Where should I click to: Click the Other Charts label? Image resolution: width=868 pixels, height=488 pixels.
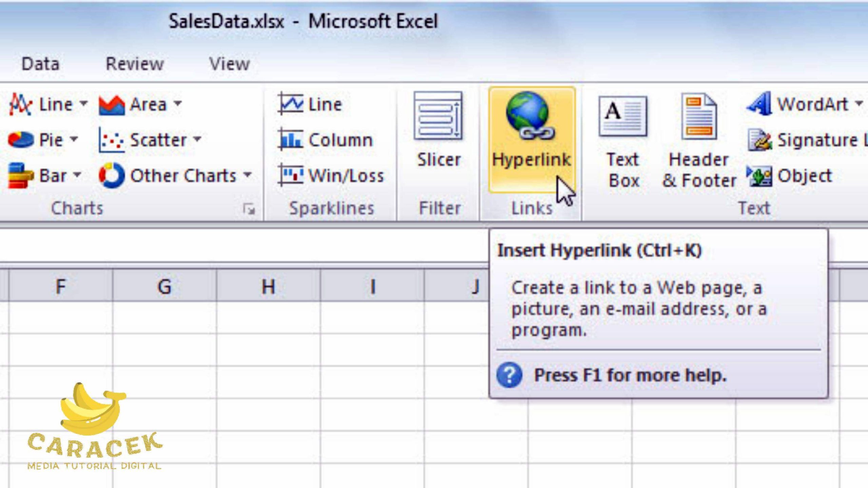tap(183, 176)
